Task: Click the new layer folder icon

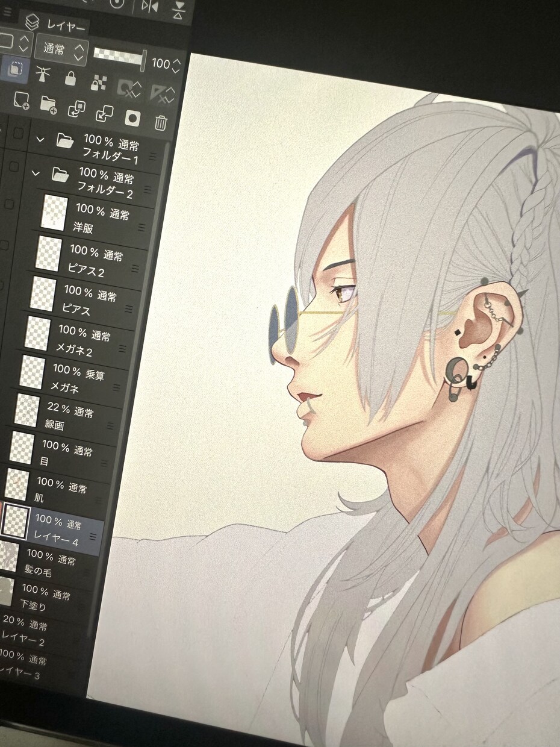Action: pos(48,104)
